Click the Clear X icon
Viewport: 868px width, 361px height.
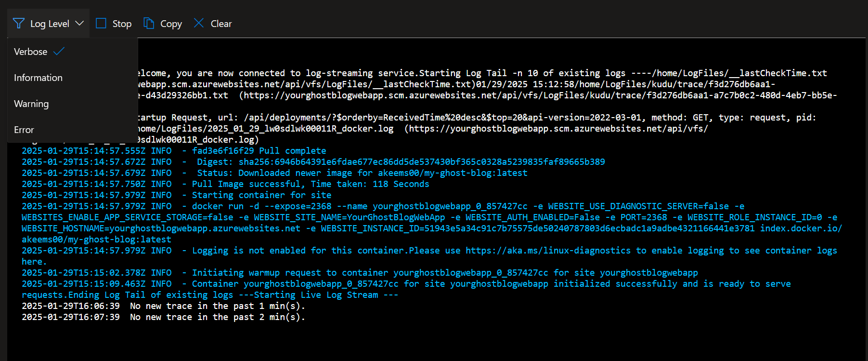pyautogui.click(x=199, y=23)
